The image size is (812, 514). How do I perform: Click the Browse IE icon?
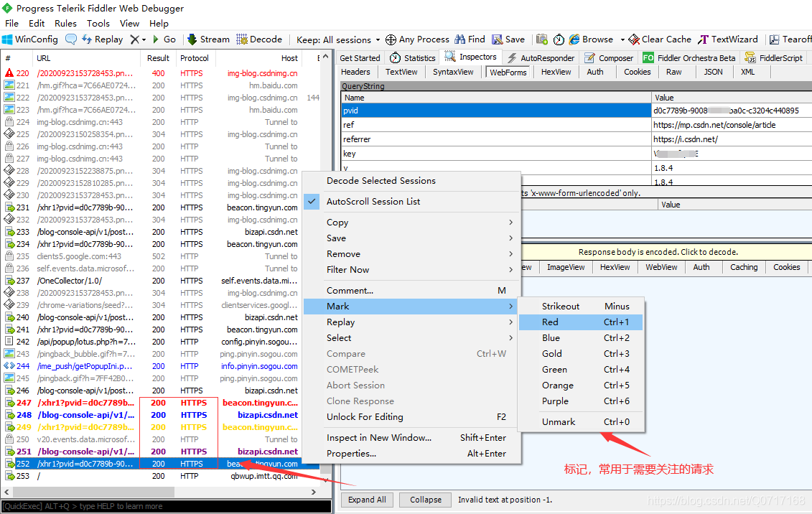tap(574, 39)
